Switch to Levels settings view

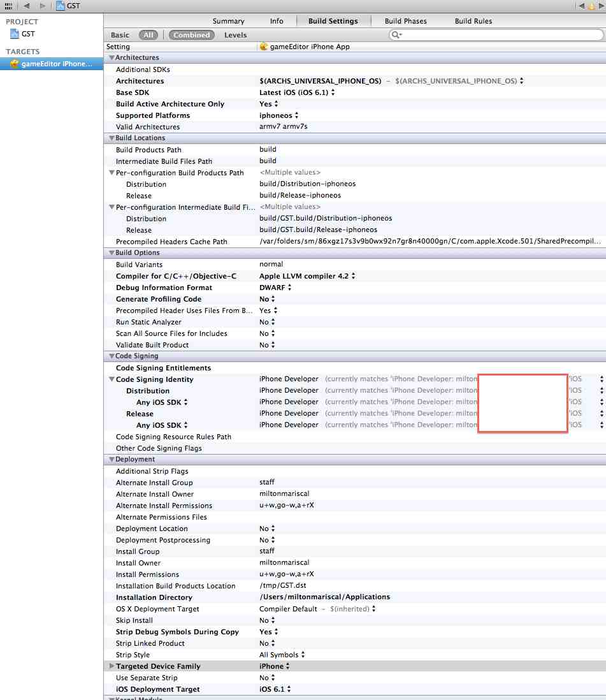click(x=235, y=35)
